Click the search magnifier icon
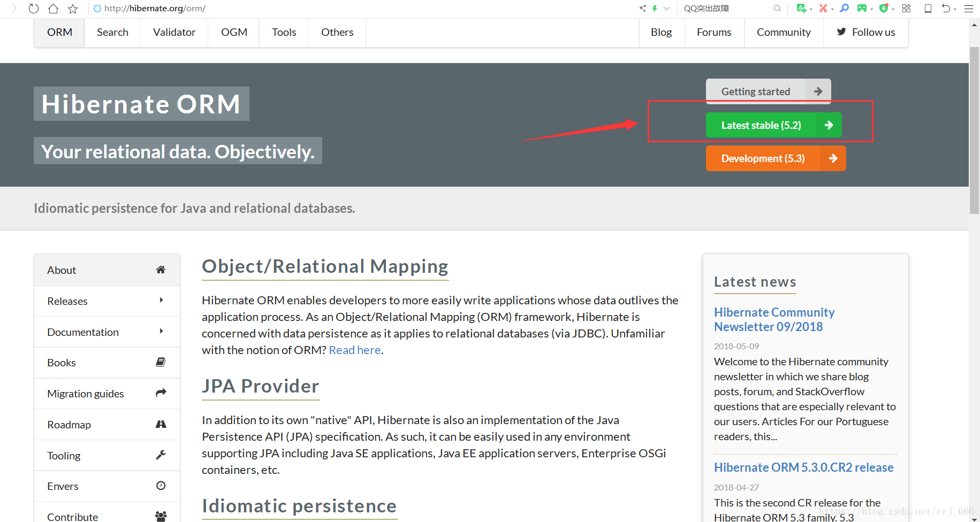 coord(777,8)
